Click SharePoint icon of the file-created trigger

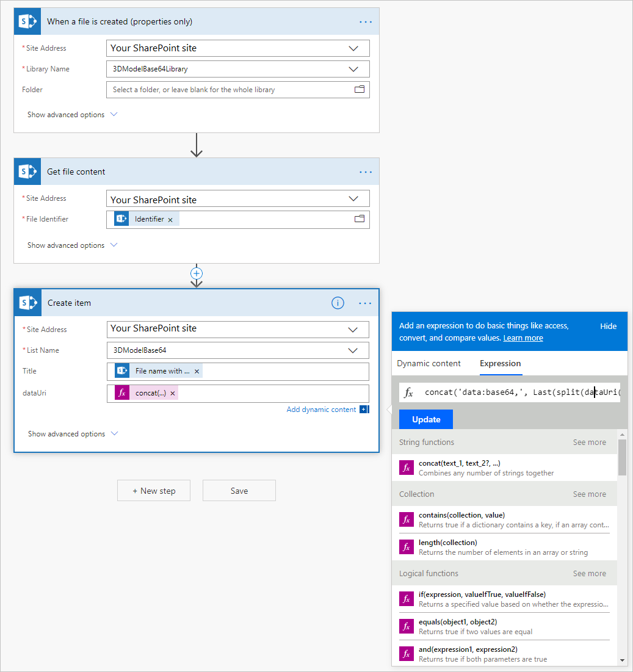point(27,21)
